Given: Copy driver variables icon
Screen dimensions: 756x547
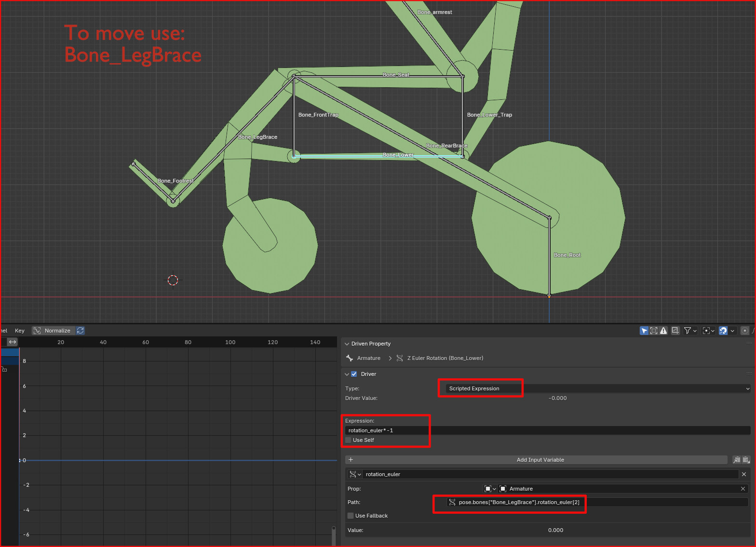Looking at the screenshot, I should [x=737, y=460].
